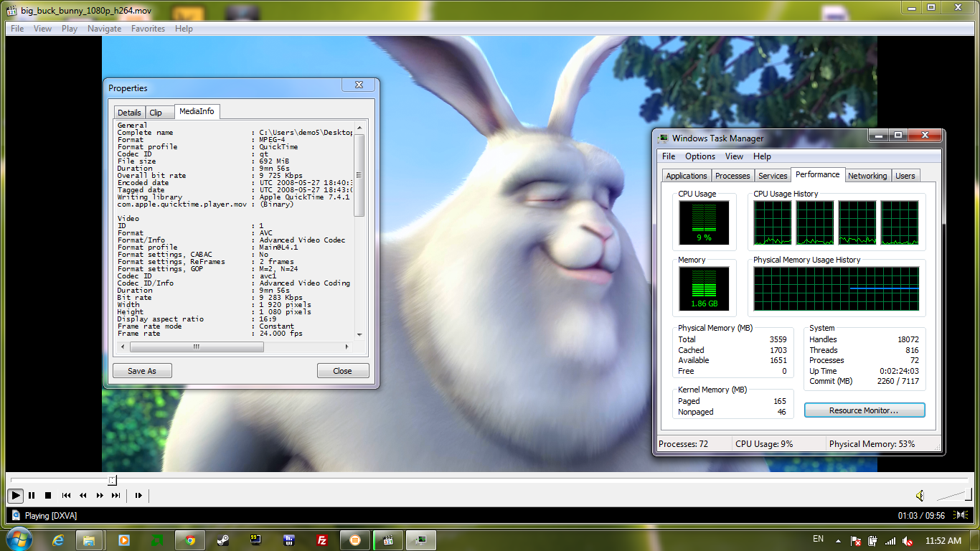This screenshot has height=551, width=980.
Task: Open the media player Help menu
Action: (184, 29)
